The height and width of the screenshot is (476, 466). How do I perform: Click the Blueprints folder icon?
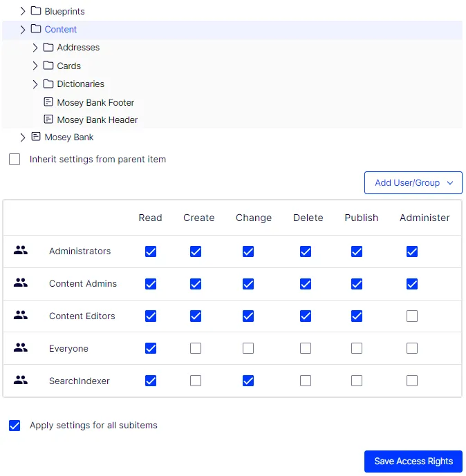pyautogui.click(x=36, y=11)
